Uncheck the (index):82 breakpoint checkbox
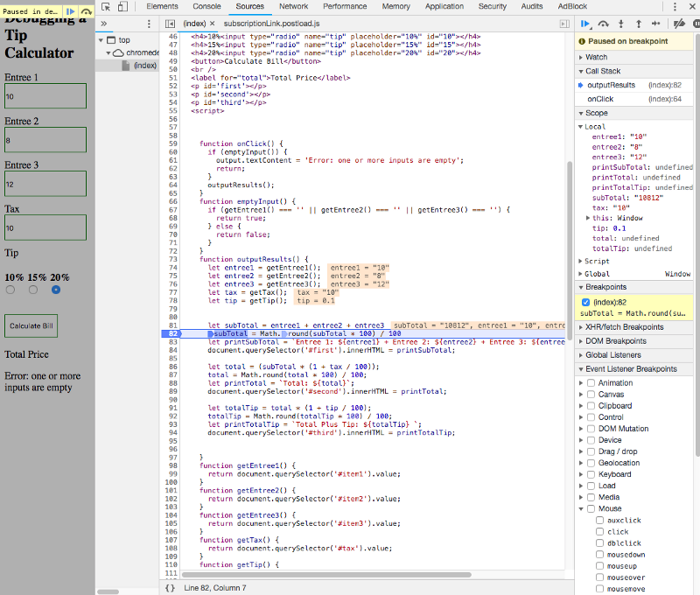 point(586,302)
